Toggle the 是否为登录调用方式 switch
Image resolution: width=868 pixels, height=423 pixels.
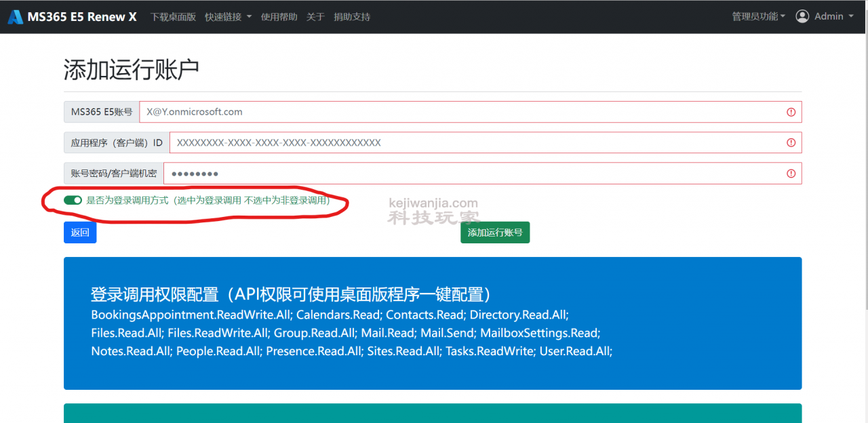(73, 200)
